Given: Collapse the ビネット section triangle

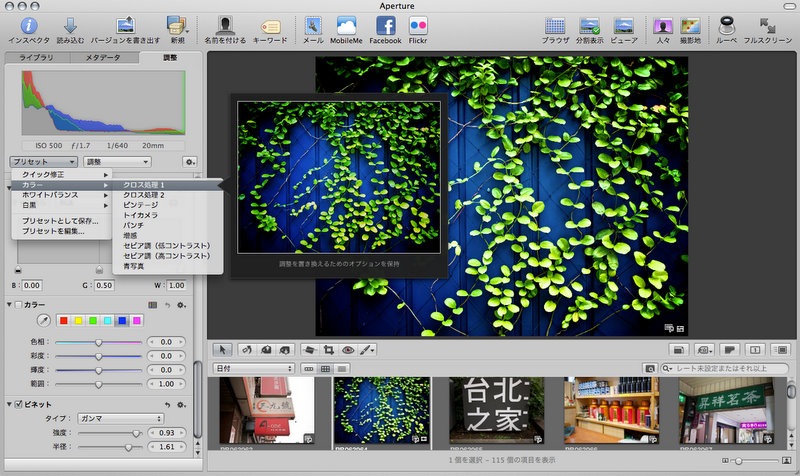Looking at the screenshot, I should [9, 404].
